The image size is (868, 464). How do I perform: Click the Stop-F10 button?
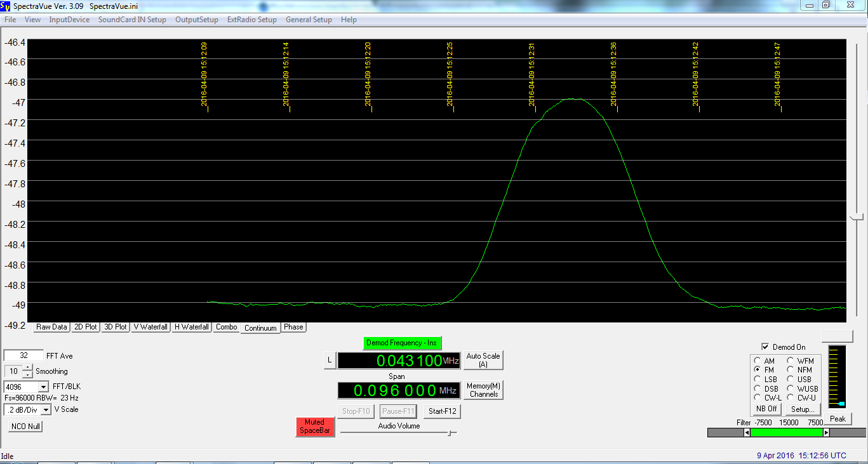pos(356,411)
